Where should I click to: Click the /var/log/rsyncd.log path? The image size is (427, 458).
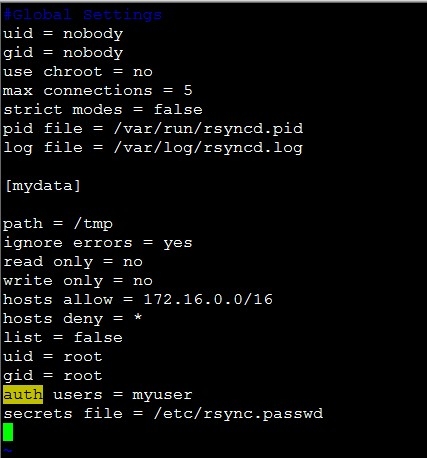pyautogui.click(x=208, y=148)
